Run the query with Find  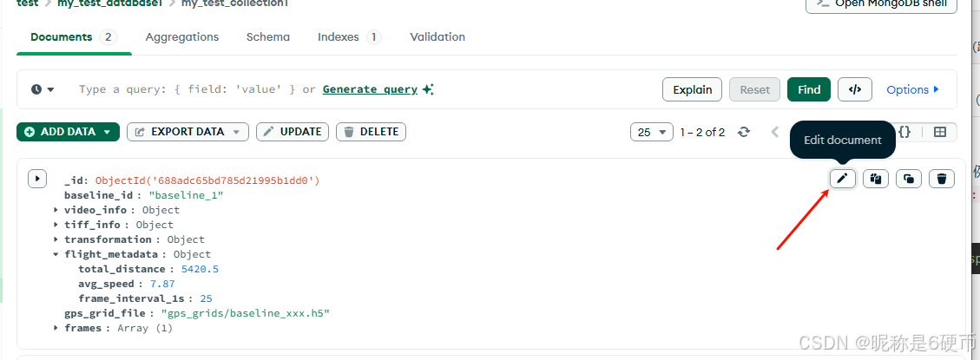809,89
